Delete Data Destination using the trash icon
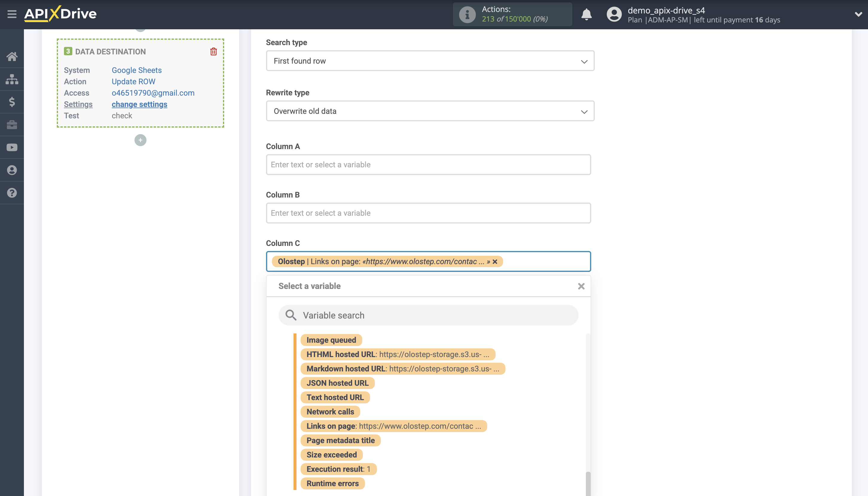Image resolution: width=868 pixels, height=496 pixels. [x=213, y=52]
